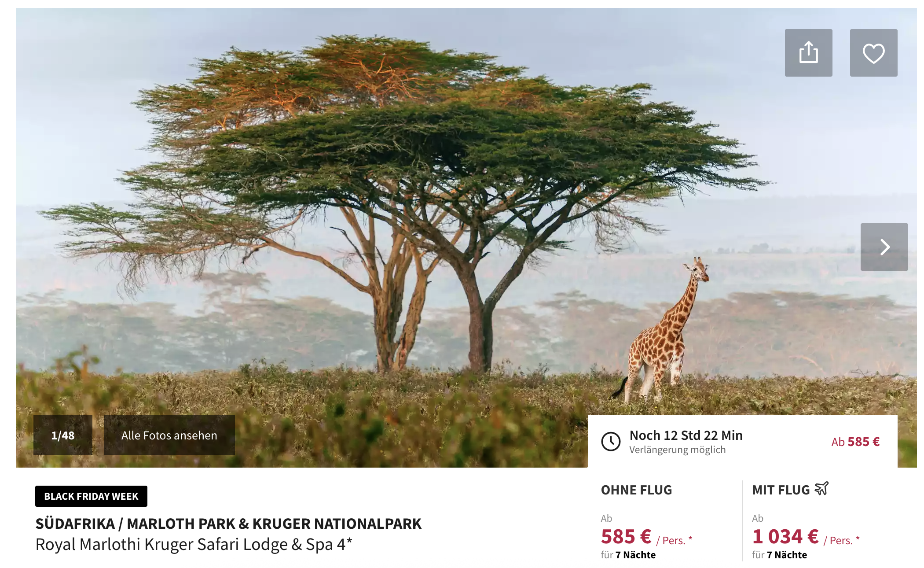Screen dimensions: 924x568
Task: Click für 7 Nächte under OHNE FLUG
Action: coord(628,555)
